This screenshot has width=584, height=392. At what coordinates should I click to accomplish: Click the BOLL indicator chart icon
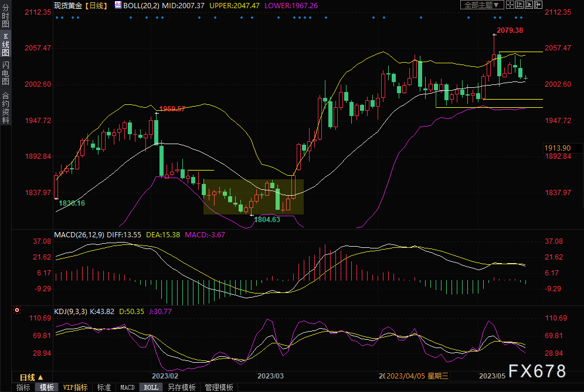[x=118, y=5]
